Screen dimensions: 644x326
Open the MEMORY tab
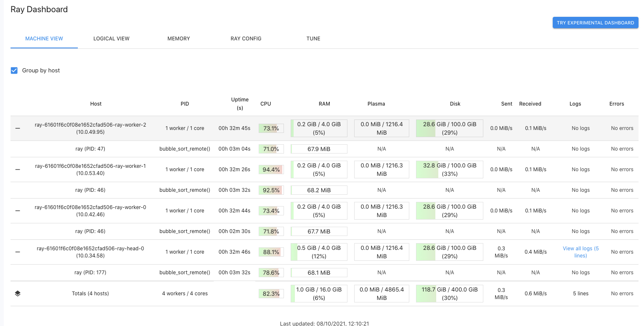[178, 38]
